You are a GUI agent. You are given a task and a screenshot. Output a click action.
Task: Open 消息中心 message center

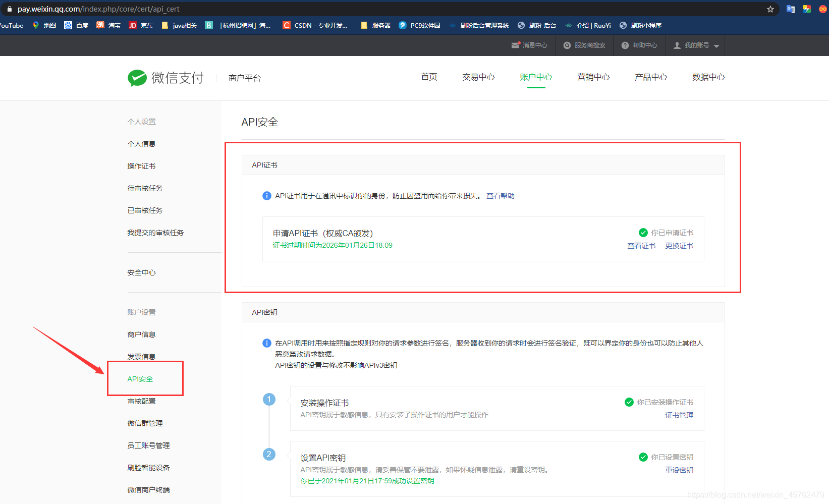[529, 45]
